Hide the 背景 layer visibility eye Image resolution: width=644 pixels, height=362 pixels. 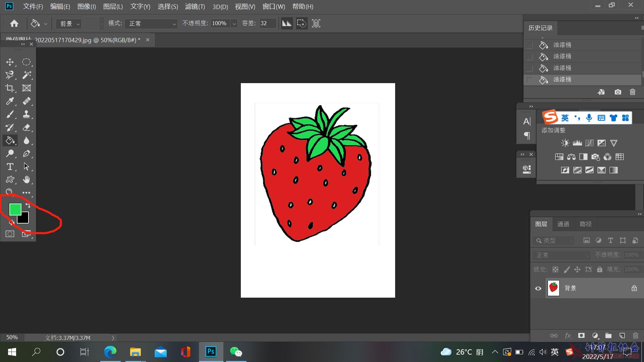point(538,288)
